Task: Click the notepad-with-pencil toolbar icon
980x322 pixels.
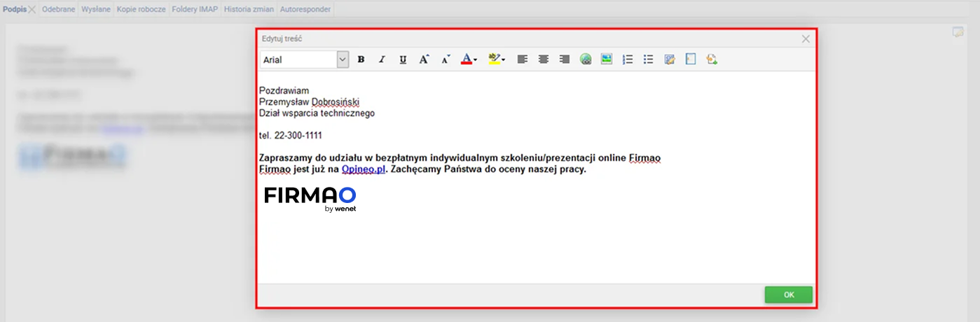Action: point(670,59)
